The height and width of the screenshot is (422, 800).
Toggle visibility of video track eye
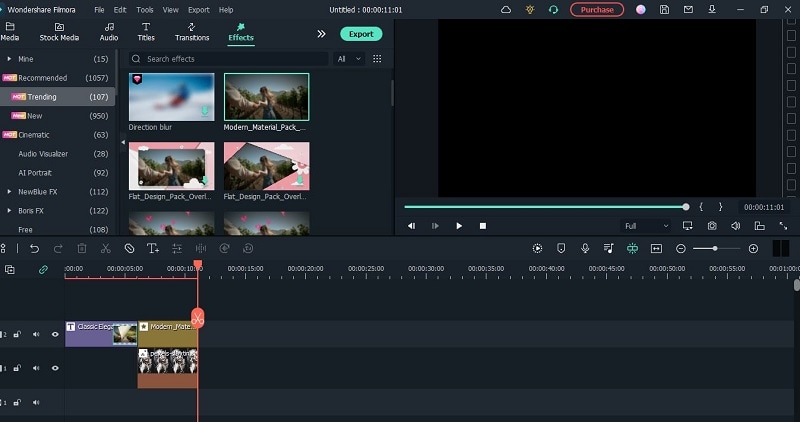click(55, 368)
